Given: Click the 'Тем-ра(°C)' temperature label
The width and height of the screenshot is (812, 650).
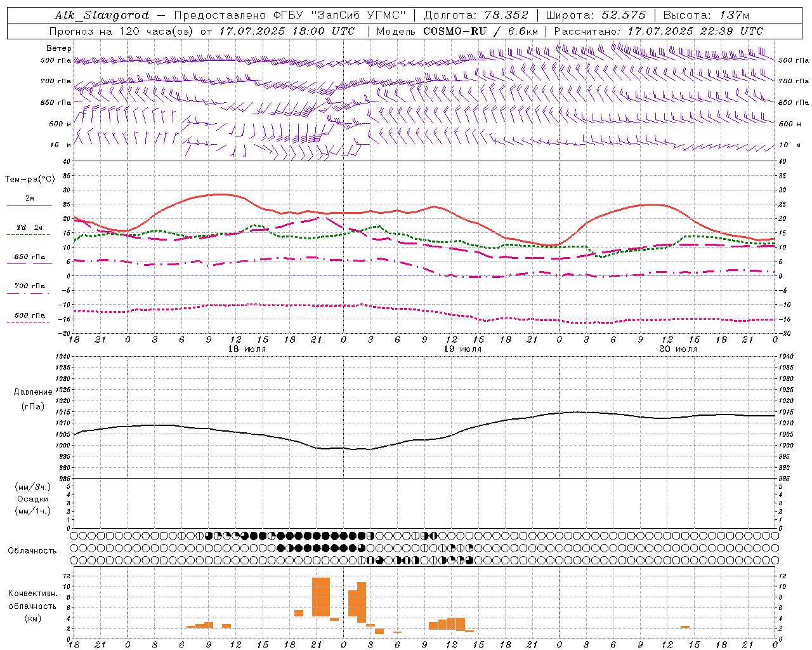Looking at the screenshot, I should 30,180.
